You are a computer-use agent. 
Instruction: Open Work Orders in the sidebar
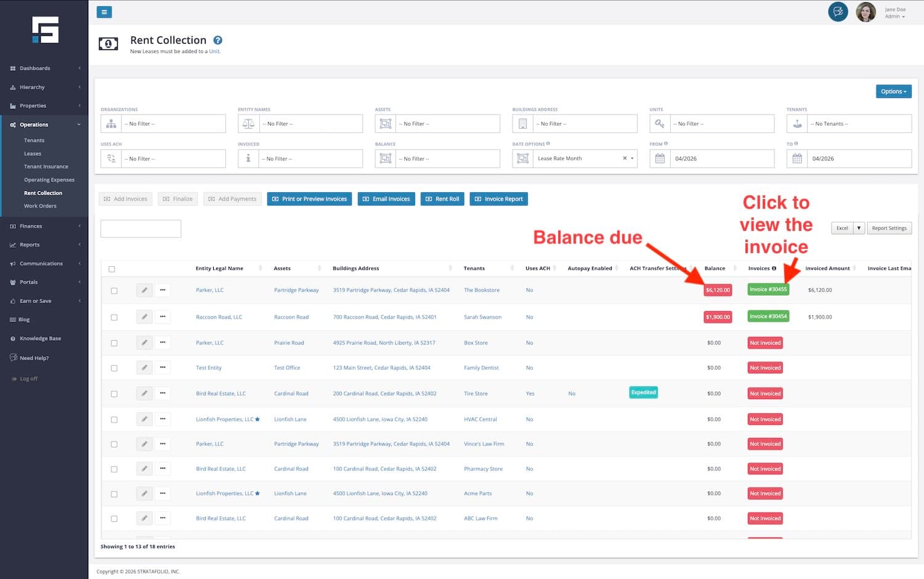coord(40,206)
